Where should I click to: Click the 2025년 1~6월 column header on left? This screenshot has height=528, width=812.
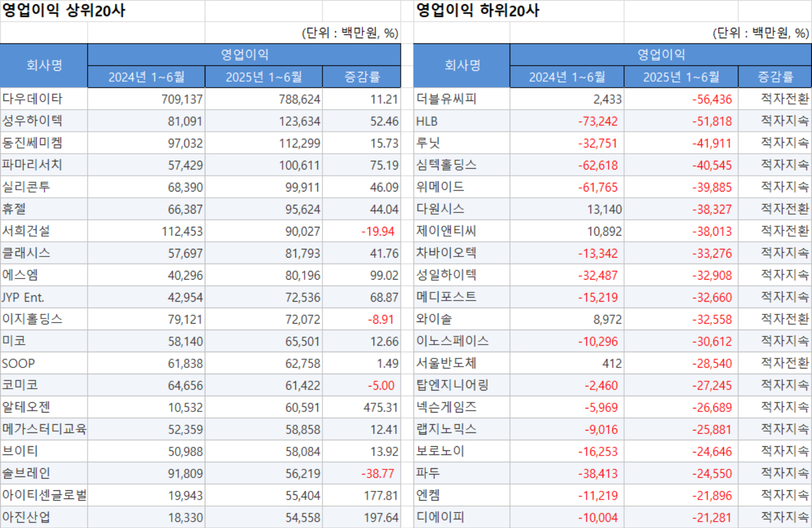click(x=264, y=76)
